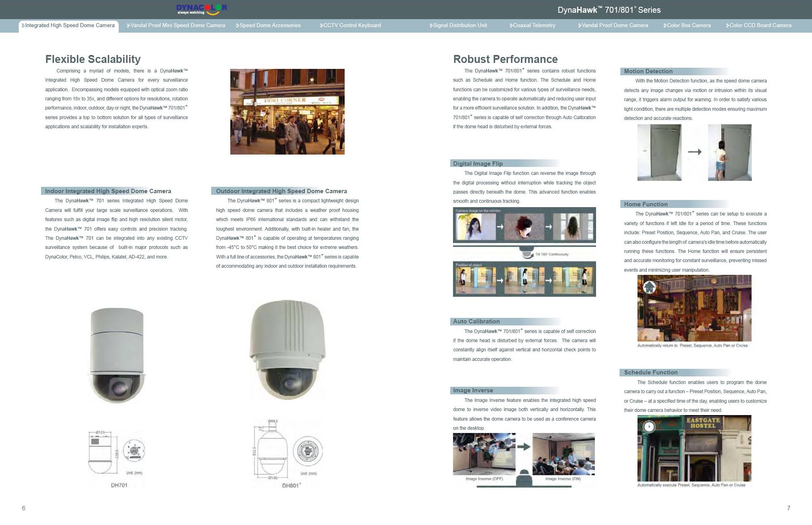
Task: Open the Vandal Proof Dome Camera tab
Action: tap(613, 25)
